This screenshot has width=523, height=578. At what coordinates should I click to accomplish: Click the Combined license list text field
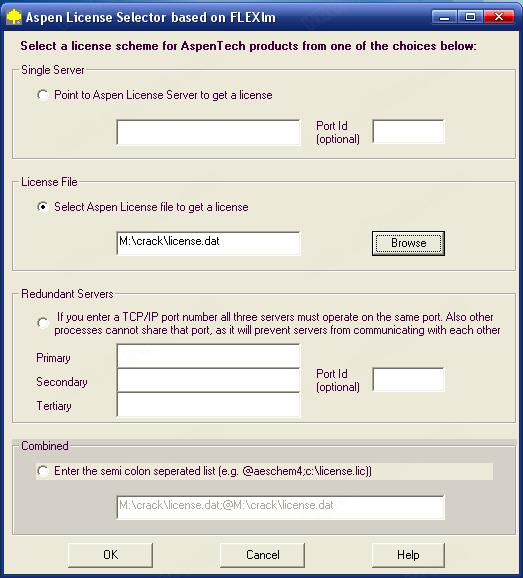pyautogui.click(x=281, y=508)
